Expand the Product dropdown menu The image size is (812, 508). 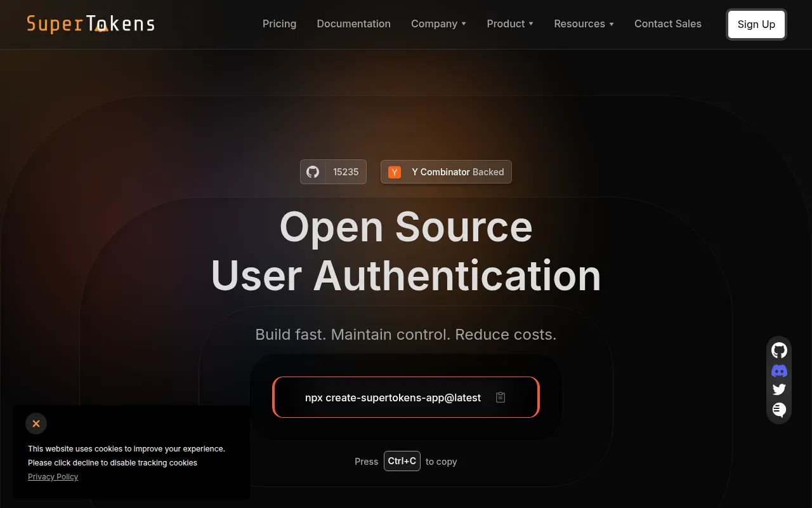(510, 23)
